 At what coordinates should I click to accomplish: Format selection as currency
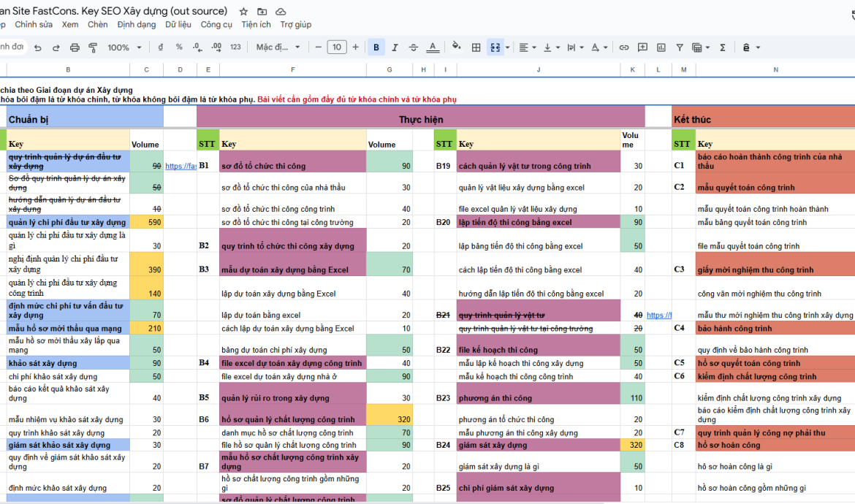point(160,47)
